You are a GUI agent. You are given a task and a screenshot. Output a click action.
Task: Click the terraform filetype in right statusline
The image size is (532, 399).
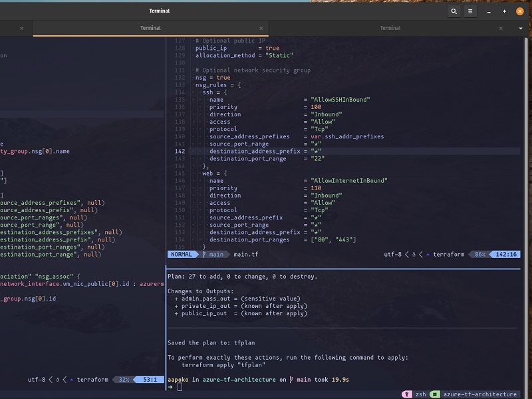tap(448, 255)
